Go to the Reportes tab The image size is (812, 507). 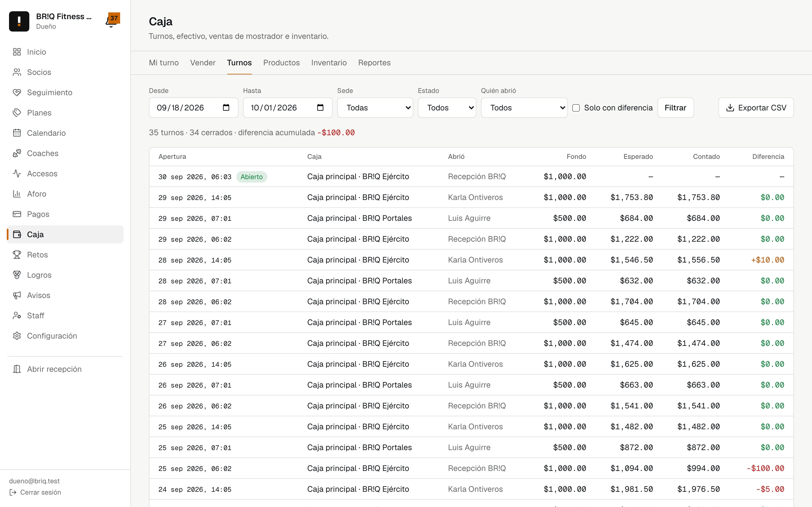click(x=374, y=63)
